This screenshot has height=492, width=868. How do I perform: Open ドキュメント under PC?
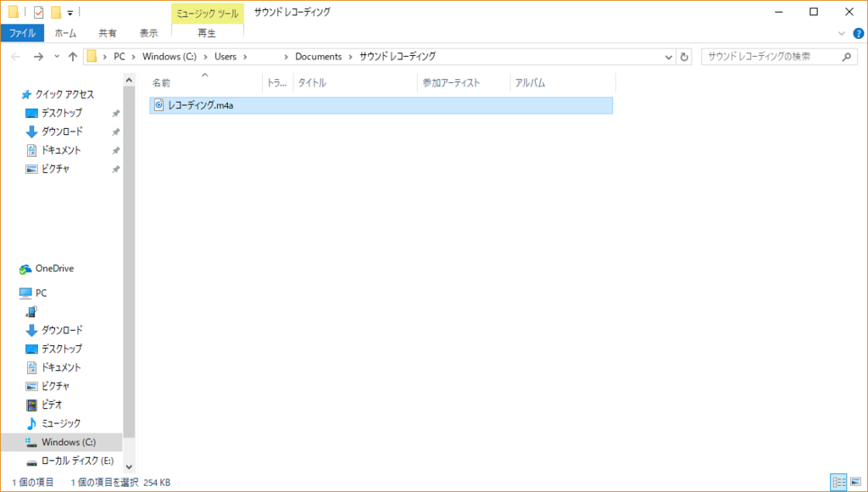61,367
